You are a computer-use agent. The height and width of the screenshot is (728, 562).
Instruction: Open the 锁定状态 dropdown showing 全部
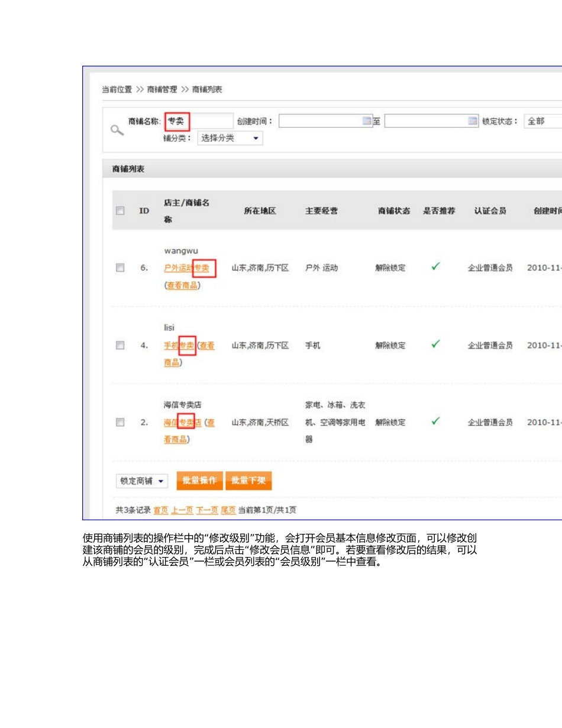click(x=542, y=121)
